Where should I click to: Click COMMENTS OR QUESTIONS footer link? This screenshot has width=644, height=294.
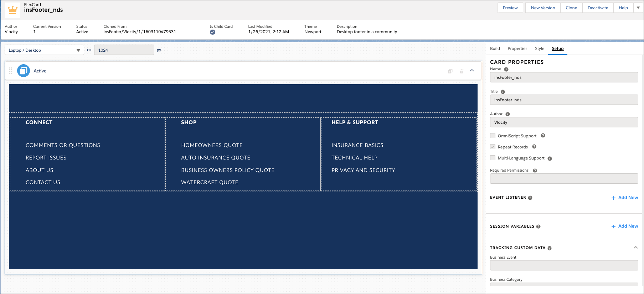point(63,145)
